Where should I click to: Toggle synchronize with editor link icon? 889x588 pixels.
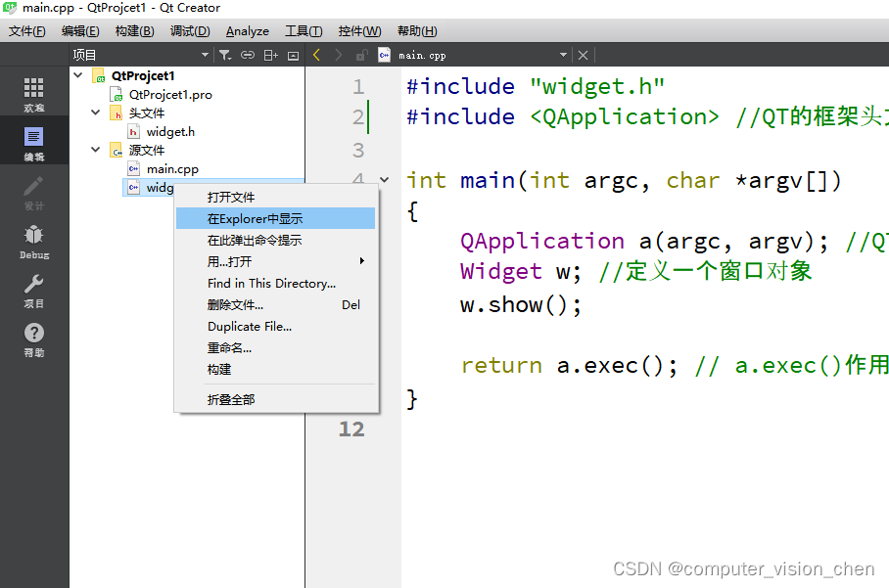(x=248, y=55)
